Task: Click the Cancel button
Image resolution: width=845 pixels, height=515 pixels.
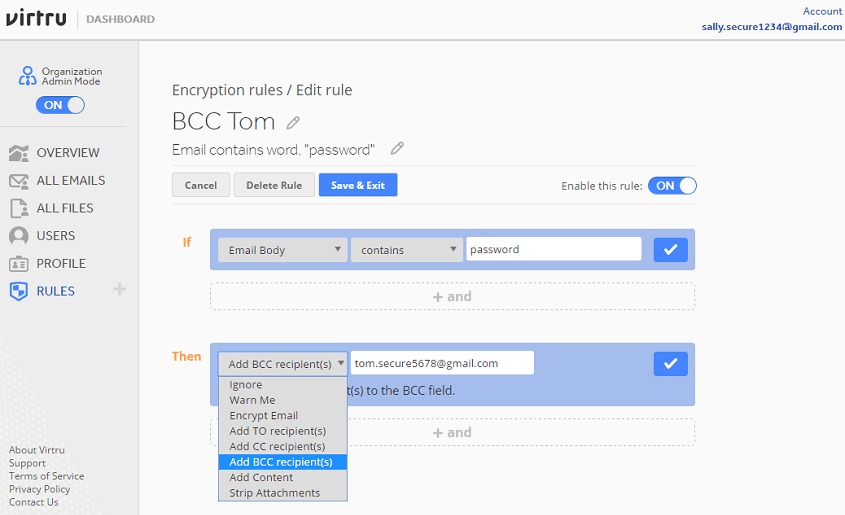Action: tap(201, 185)
